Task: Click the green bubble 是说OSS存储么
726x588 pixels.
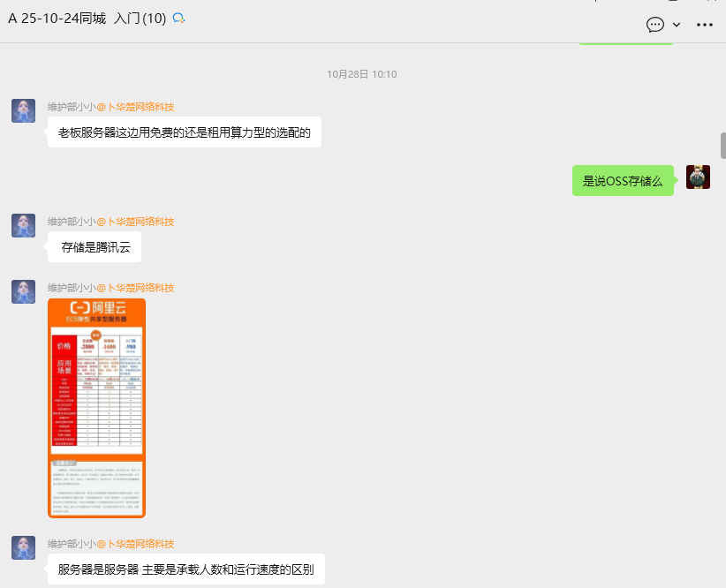Action: tap(623, 181)
